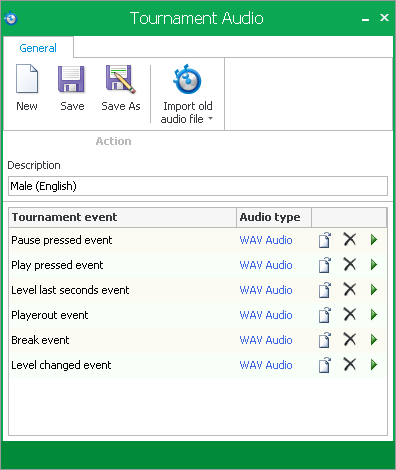Play audio for Level last seconds event
Viewport: 396px width, 470px height.
point(374,290)
